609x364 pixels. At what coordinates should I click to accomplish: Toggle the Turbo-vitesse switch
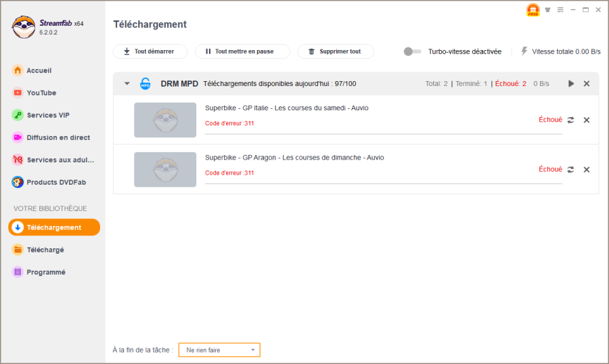click(412, 51)
